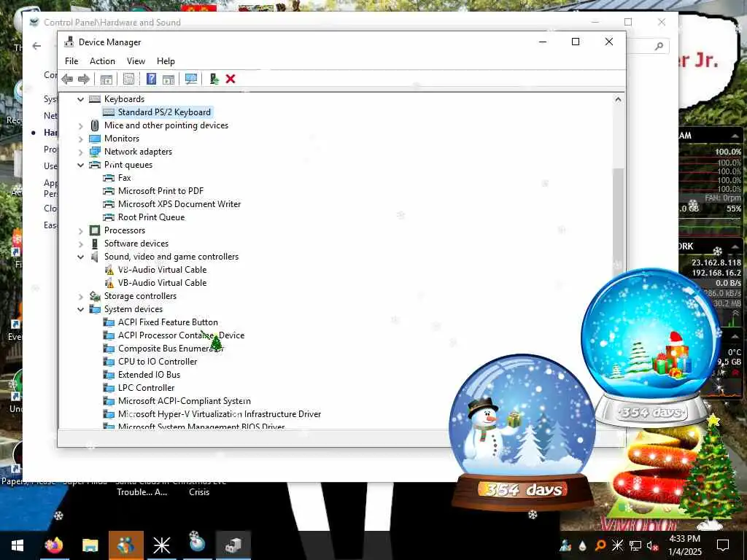Open File Explorer from the taskbar
The width and height of the screenshot is (747, 560).
pos(90,545)
